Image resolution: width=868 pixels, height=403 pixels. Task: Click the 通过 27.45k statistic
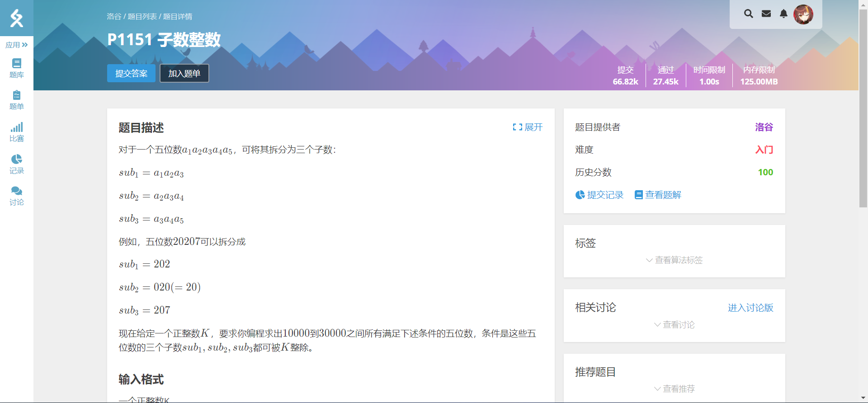665,75
